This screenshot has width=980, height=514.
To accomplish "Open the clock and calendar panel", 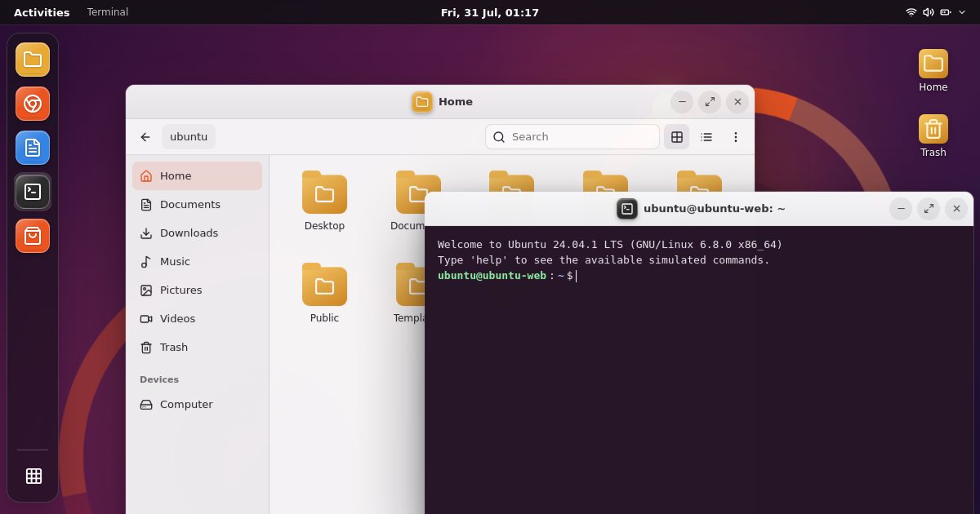I will pyautogui.click(x=490, y=12).
